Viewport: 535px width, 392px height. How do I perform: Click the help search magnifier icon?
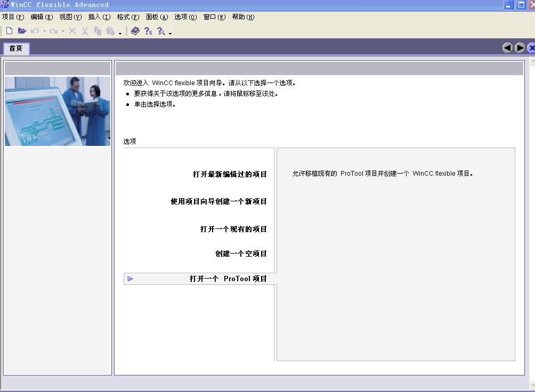tap(161, 31)
